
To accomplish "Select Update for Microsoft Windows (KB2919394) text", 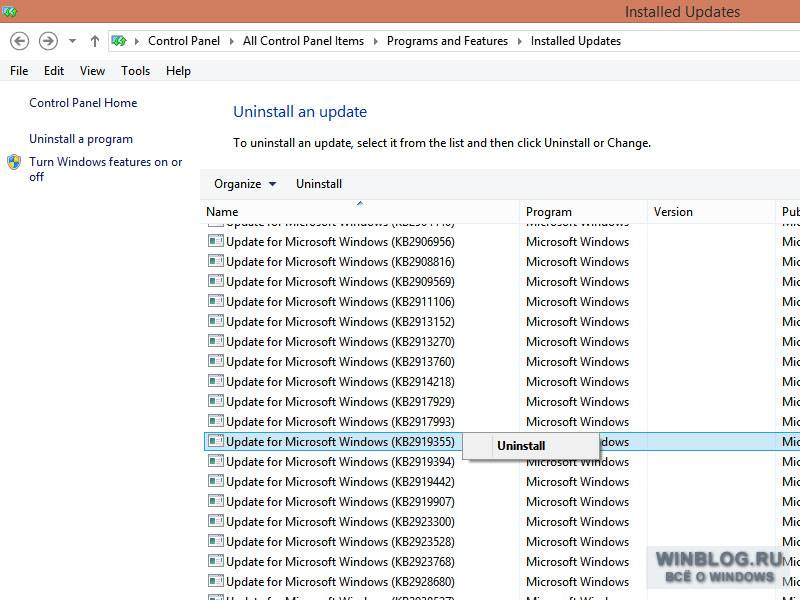I will tap(340, 462).
